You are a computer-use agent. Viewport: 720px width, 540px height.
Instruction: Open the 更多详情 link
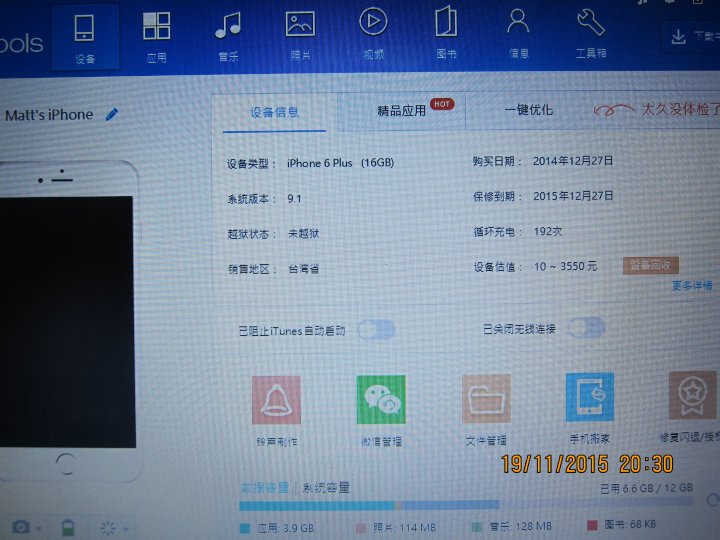pyautogui.click(x=692, y=286)
